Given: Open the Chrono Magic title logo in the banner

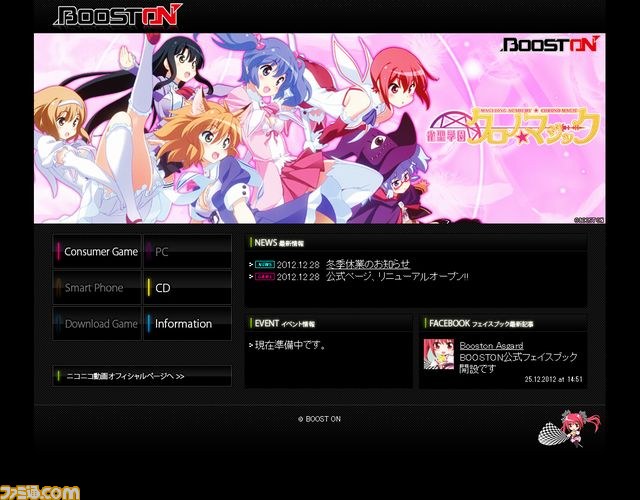Looking at the screenshot, I should [x=513, y=127].
